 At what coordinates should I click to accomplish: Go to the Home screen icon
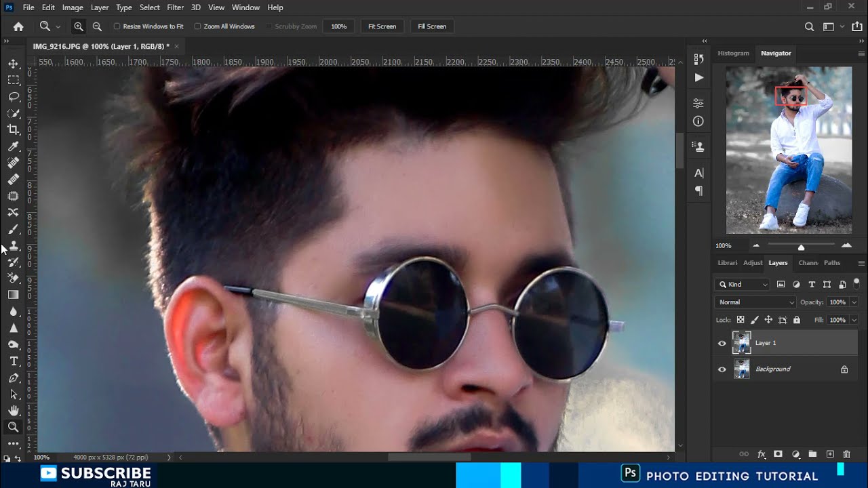tap(18, 26)
